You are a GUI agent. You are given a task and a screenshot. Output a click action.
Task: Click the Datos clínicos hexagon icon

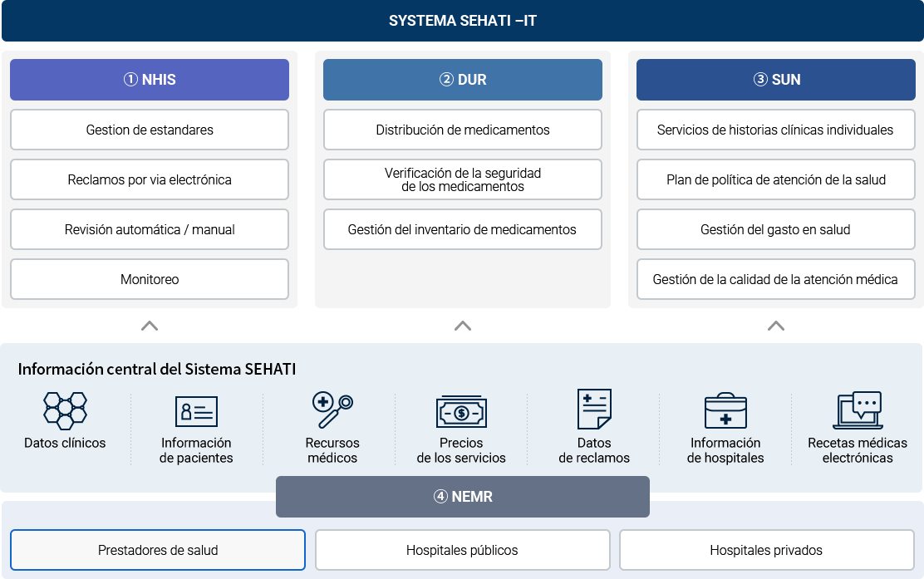(x=65, y=410)
